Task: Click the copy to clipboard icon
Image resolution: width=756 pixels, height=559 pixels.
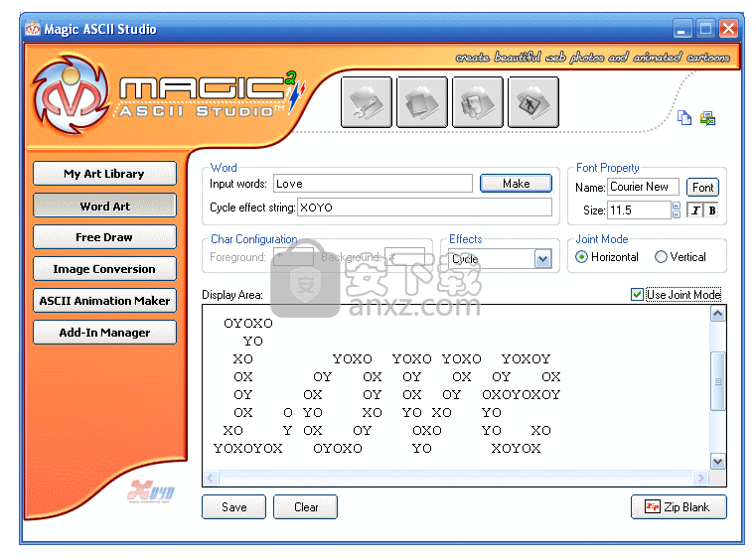Action: 684,117
